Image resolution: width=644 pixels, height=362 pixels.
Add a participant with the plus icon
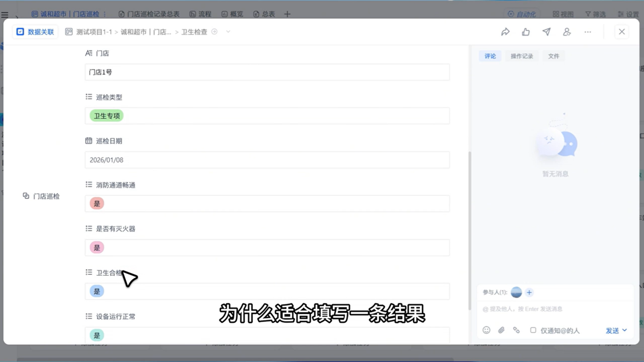click(x=529, y=292)
